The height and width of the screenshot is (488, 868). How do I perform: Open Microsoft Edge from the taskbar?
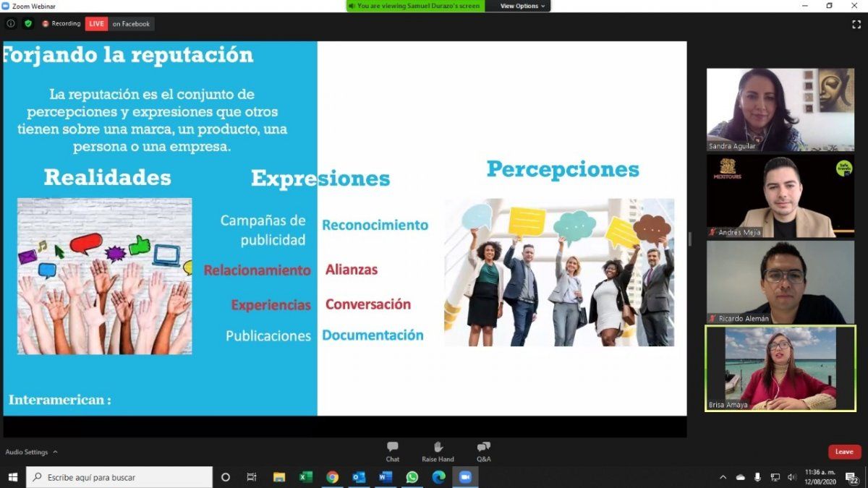pyautogui.click(x=438, y=477)
